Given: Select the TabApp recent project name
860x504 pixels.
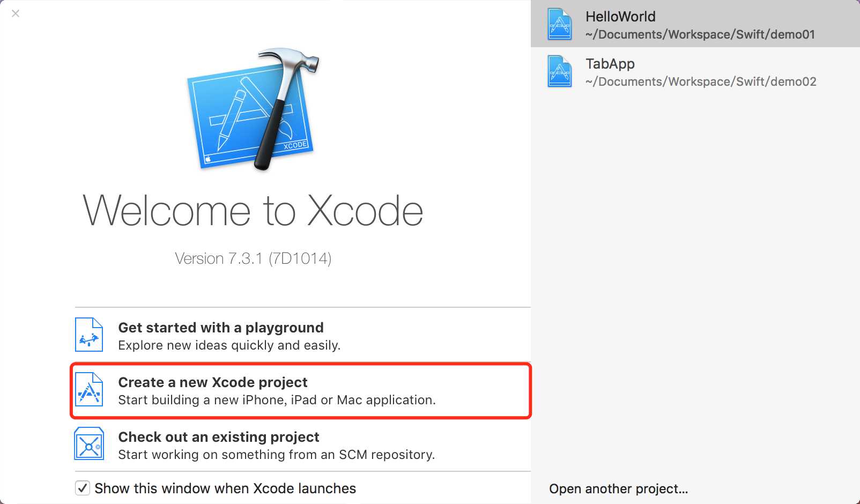Looking at the screenshot, I should click(610, 64).
